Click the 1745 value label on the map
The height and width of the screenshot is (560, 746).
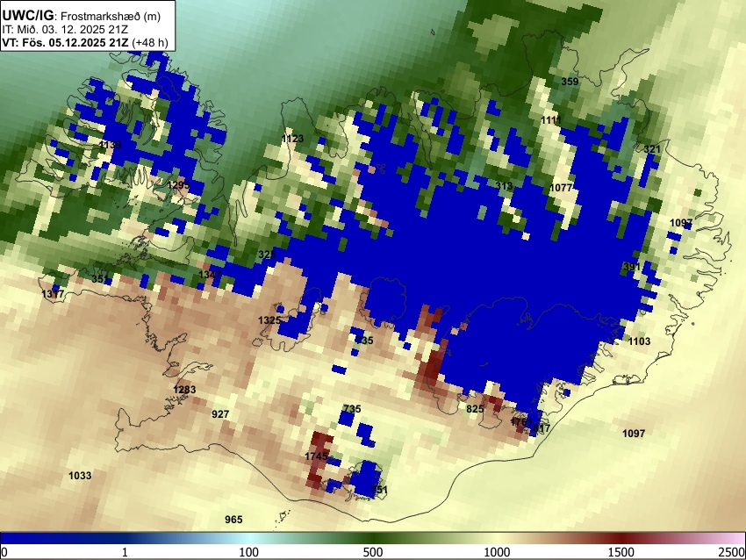[316, 456]
